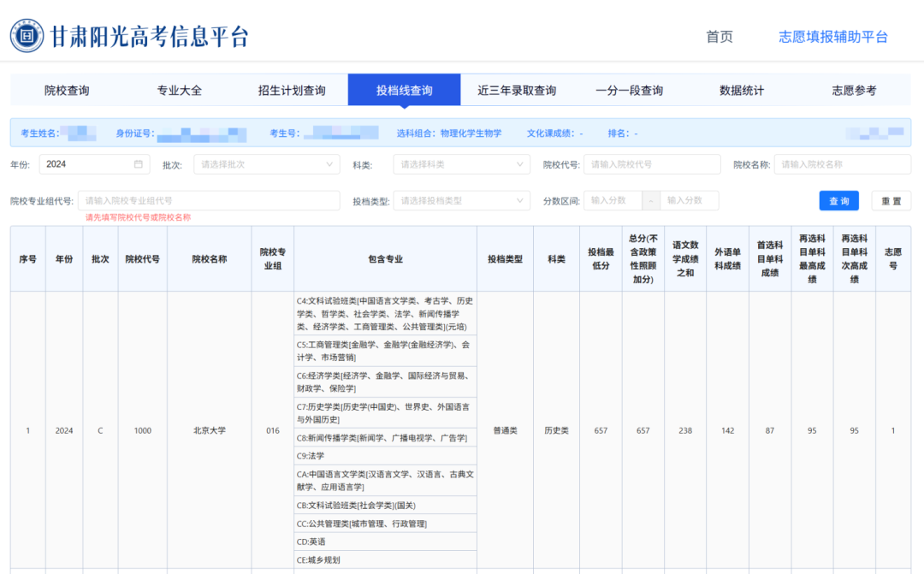The width and height of the screenshot is (924, 574).
Task: Open the 投档类型 dropdown
Action: (x=460, y=199)
